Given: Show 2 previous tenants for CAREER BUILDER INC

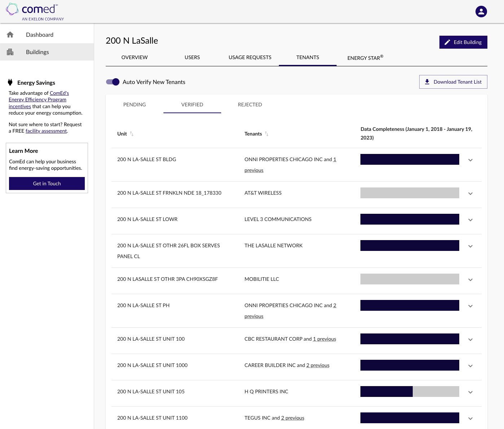Looking at the screenshot, I should coord(318,365).
